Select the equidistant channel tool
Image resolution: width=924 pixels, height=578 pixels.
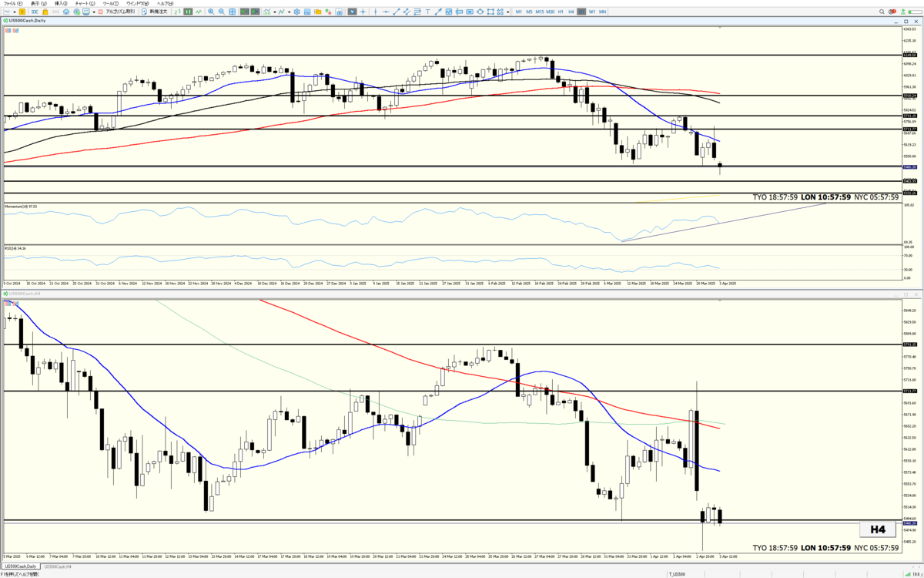[x=407, y=12]
